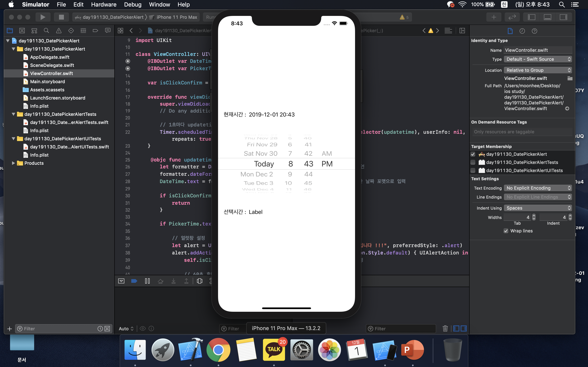Show the Breakpoint navigator icon
The height and width of the screenshot is (367, 588).
(x=95, y=31)
